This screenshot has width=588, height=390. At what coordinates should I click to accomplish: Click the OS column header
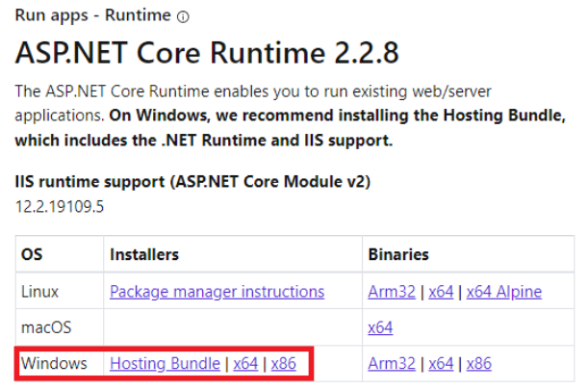[x=32, y=254]
